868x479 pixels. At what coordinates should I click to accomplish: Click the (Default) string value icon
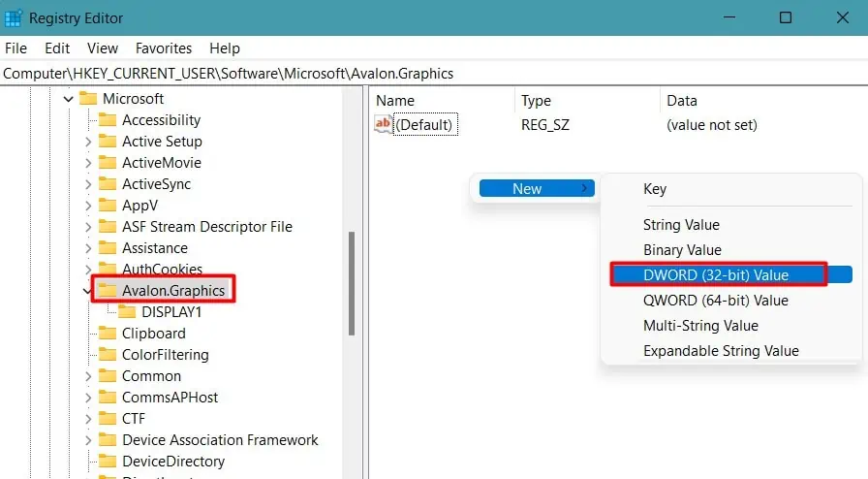[x=383, y=124]
